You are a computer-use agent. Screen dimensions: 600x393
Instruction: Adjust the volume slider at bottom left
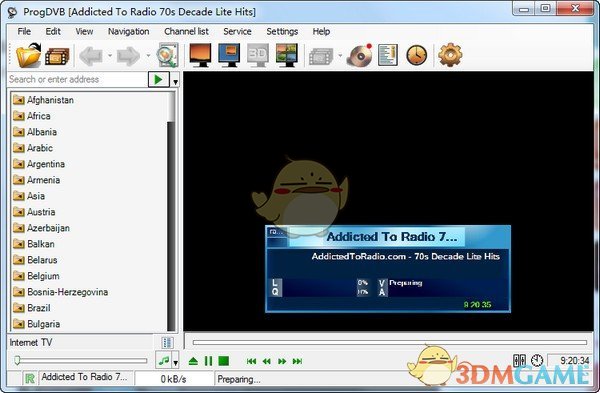[x=81, y=360]
